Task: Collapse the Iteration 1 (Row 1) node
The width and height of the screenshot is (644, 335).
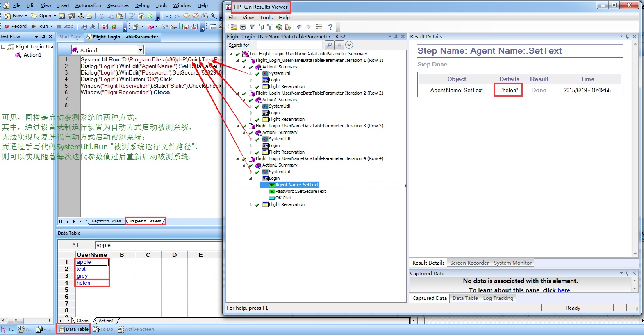Action: pyautogui.click(x=238, y=60)
